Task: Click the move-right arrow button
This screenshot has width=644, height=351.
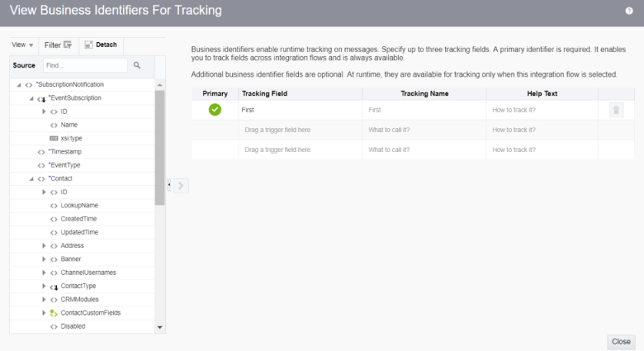Action: click(181, 185)
